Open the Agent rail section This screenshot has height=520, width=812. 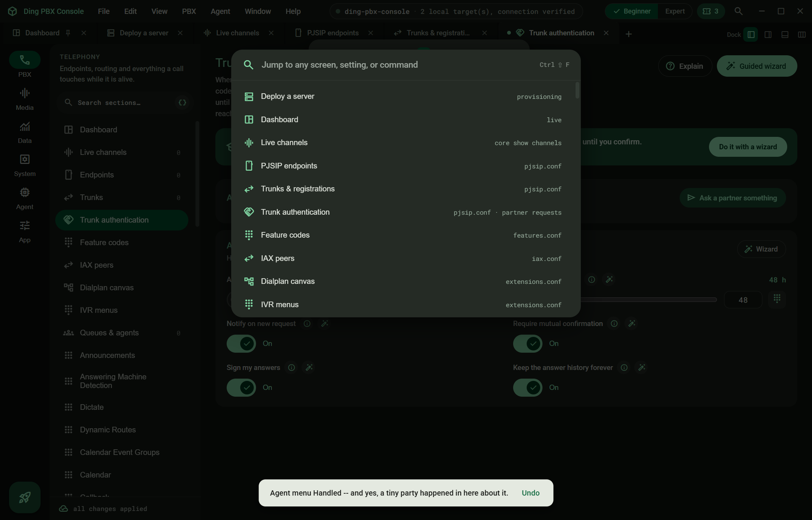point(24,198)
